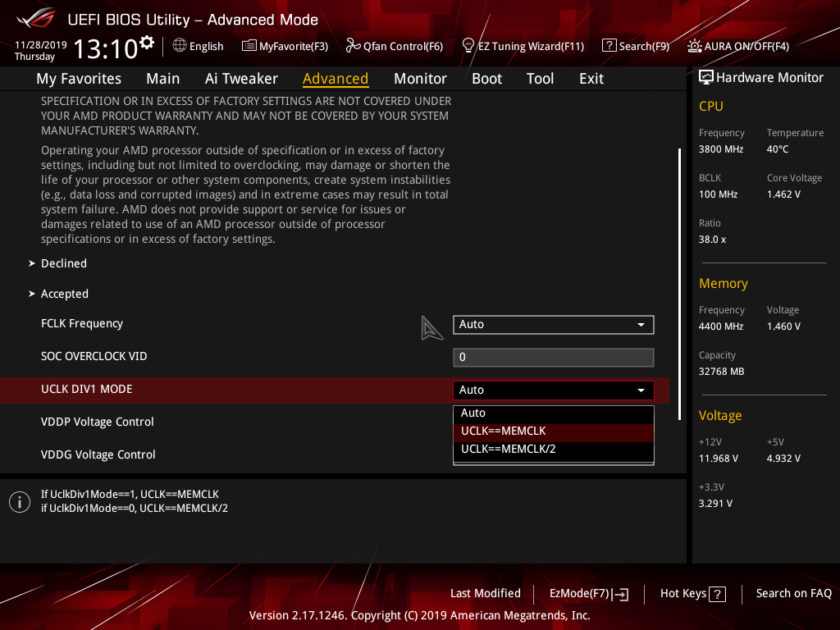Click the CPU Frequency 3800 MHz value
The width and height of the screenshot is (840, 630).
720,149
